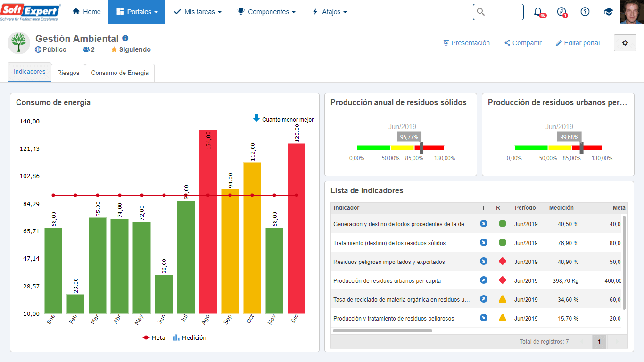Open the graduation cap training icon
644x362 pixels.
click(x=609, y=12)
